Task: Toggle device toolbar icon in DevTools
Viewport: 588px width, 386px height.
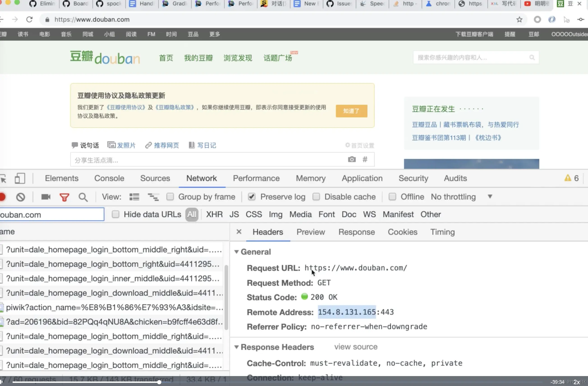Action: (x=20, y=178)
